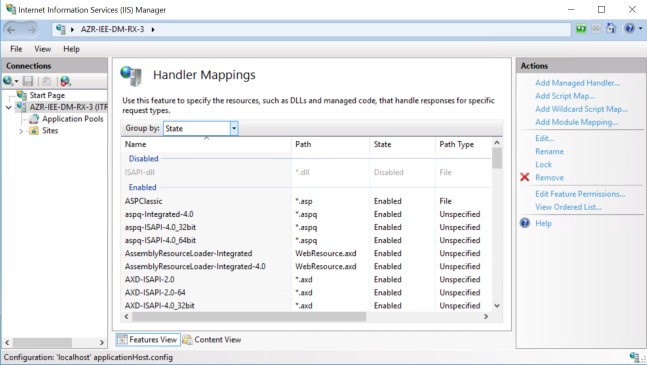Click Add Script Map link

[x=565, y=96]
